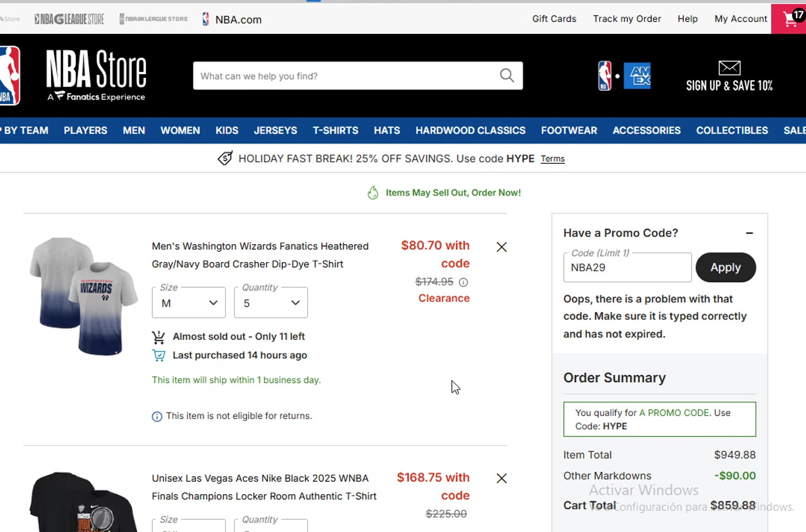Image resolution: width=806 pixels, height=532 pixels.
Task: Open the Help link
Action: click(x=687, y=19)
